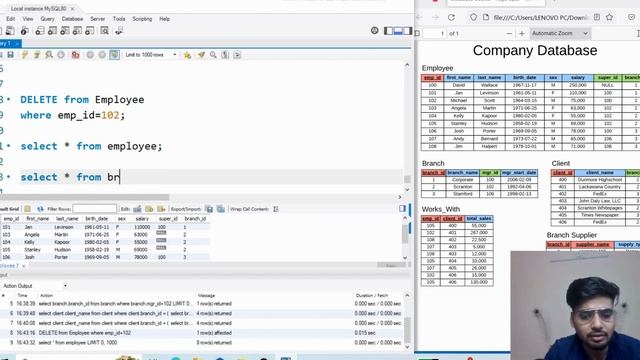Click the Save snippet star icon
The image size is (640, 360).
[187, 55]
